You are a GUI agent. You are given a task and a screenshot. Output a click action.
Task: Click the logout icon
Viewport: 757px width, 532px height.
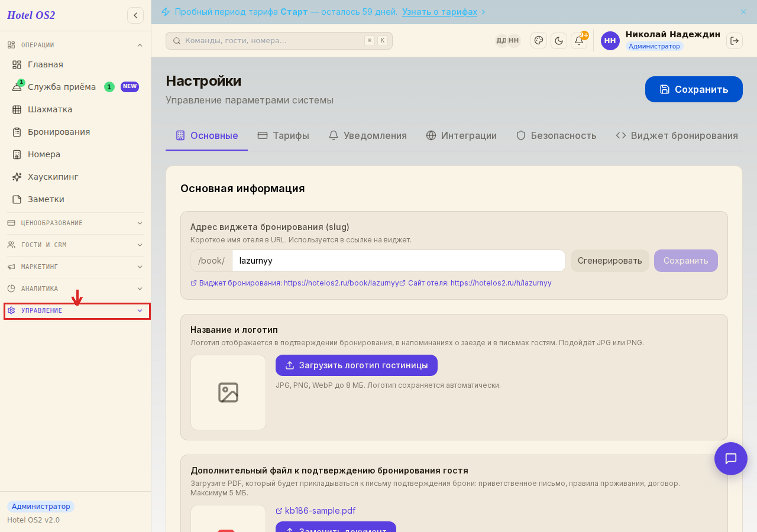point(735,40)
